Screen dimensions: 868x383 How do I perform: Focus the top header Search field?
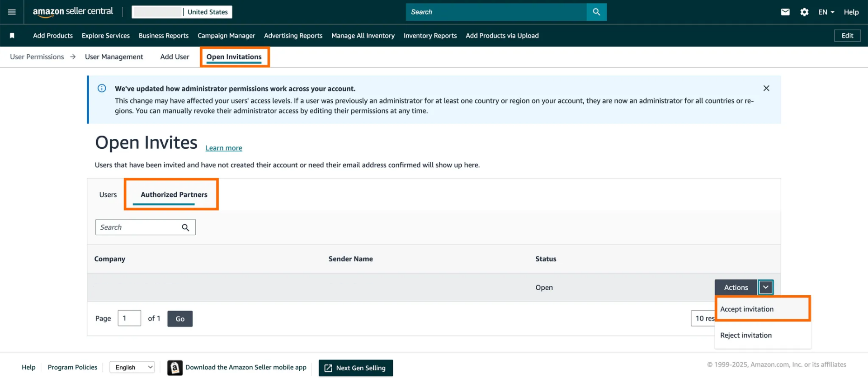point(496,12)
